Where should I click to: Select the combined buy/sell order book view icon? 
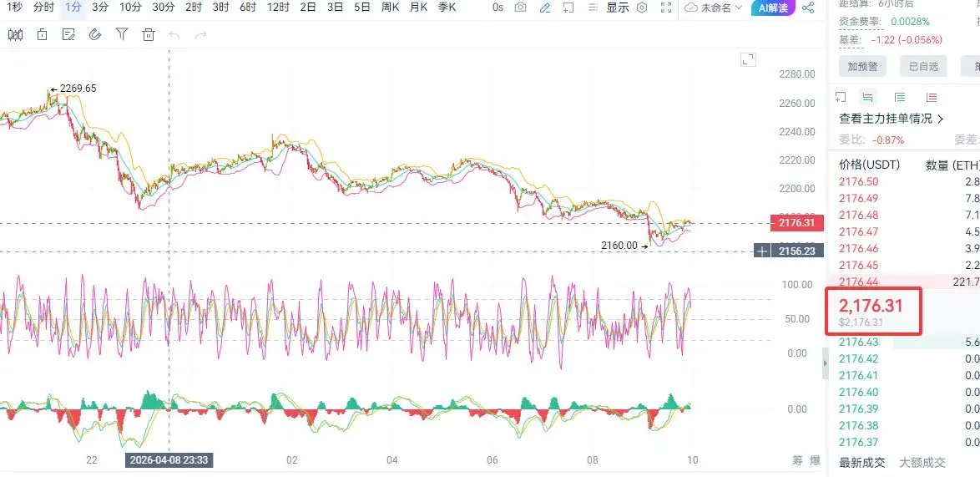coord(867,97)
